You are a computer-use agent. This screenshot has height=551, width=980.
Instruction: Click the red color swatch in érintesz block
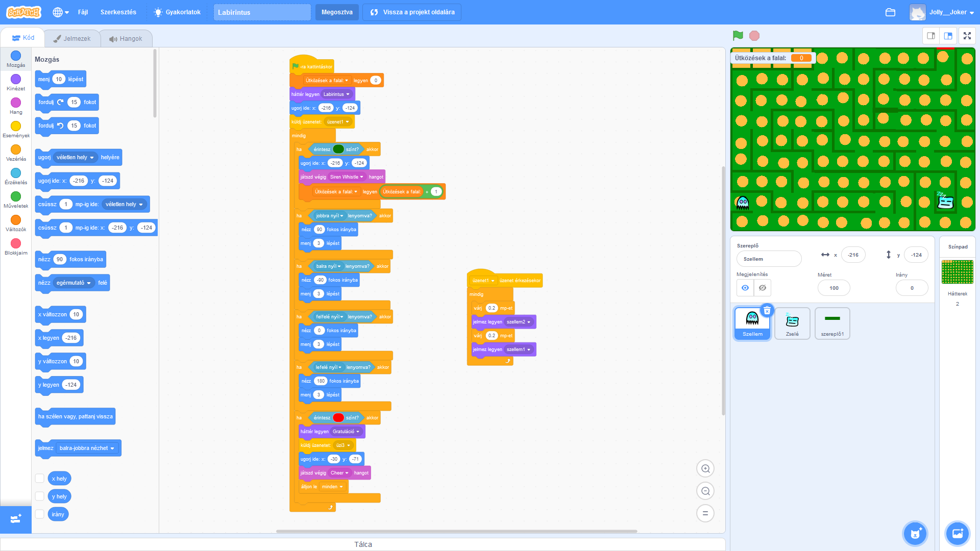click(338, 418)
